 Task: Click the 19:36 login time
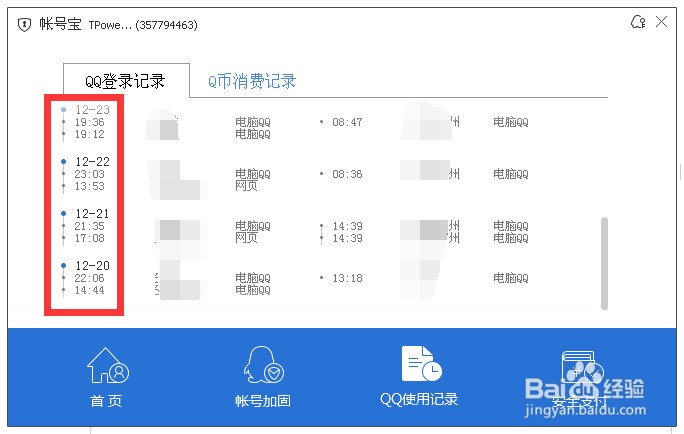89,122
